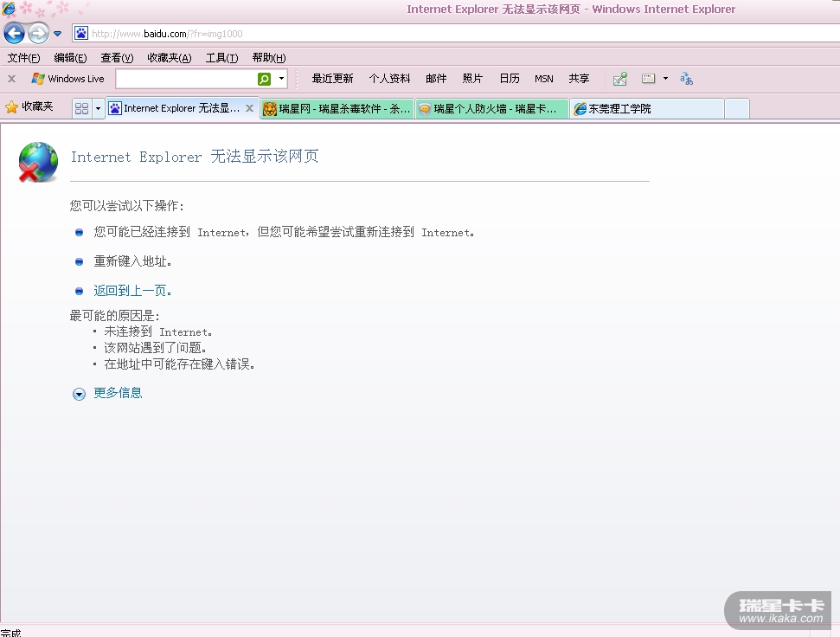840x637 pixels.
Task: Click the Internet Explorer 无法显示该网页 heading
Action: point(195,157)
